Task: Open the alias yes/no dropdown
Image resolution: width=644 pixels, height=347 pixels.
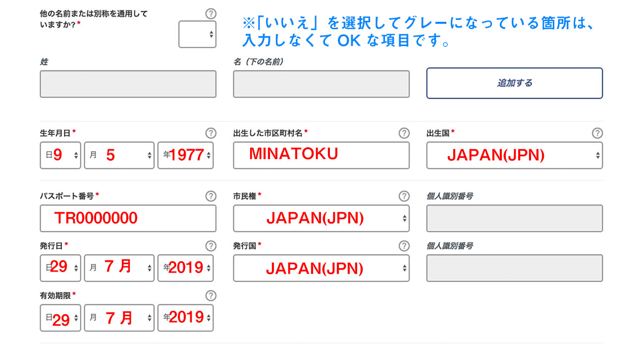Action: (197, 34)
